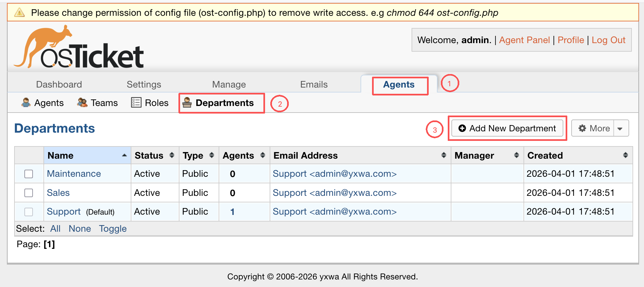644x287 pixels.
Task: Click the Departments submenu icon
Action: (x=187, y=103)
